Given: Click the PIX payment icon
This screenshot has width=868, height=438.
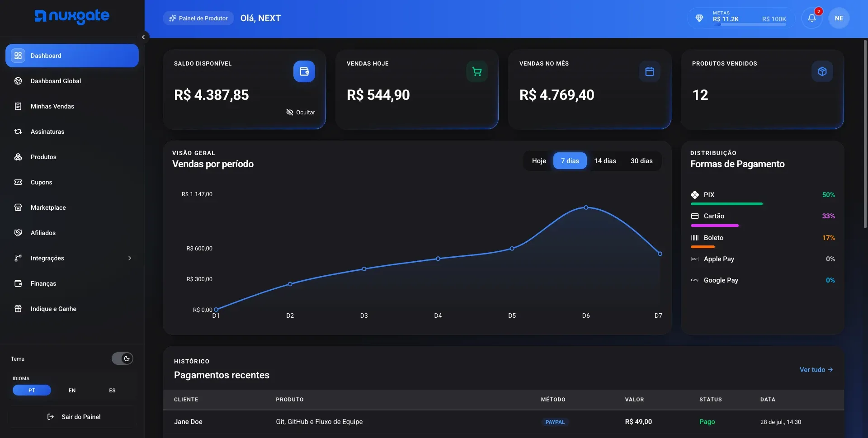Looking at the screenshot, I should click(695, 195).
